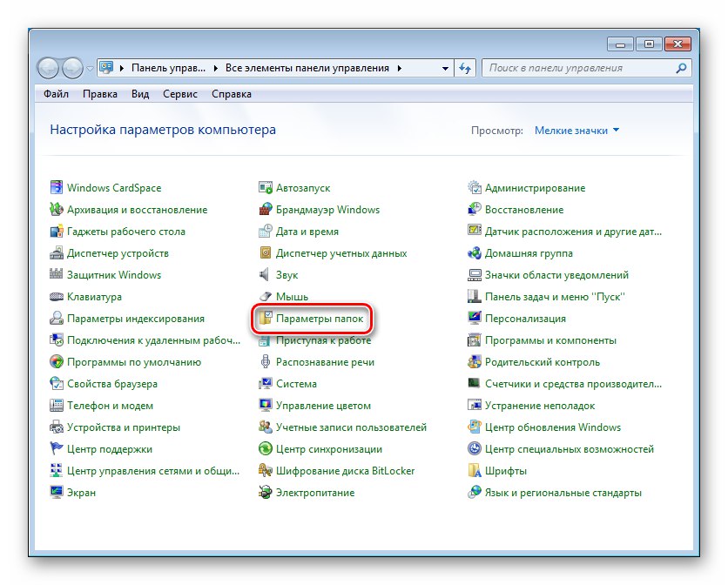Open recent pages dropdown near navigation buttons
728x585 pixels.
90,69
